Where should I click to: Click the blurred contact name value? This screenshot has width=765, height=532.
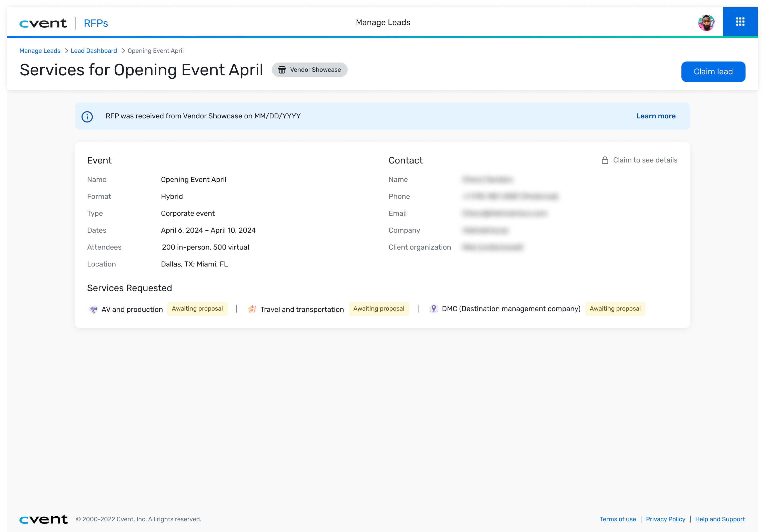tap(487, 180)
